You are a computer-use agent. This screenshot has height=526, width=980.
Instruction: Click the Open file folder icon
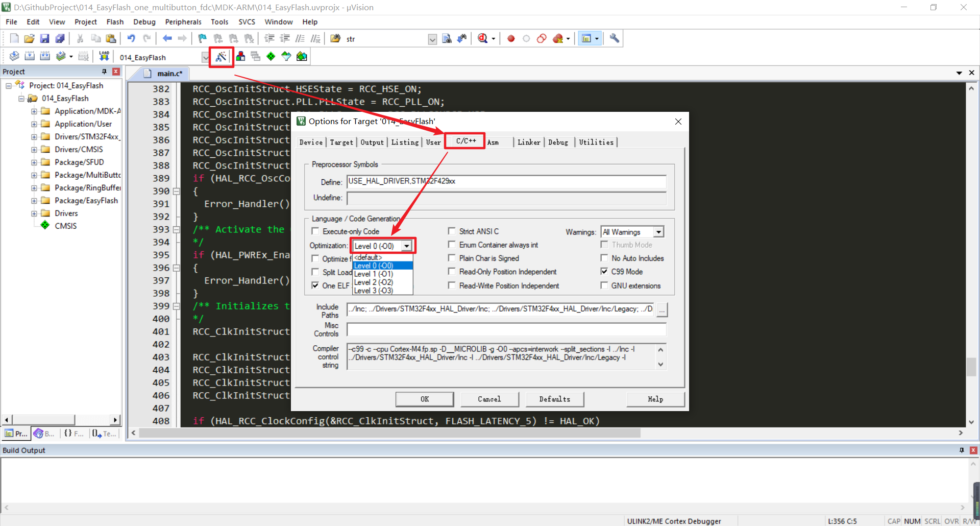pyautogui.click(x=30, y=38)
